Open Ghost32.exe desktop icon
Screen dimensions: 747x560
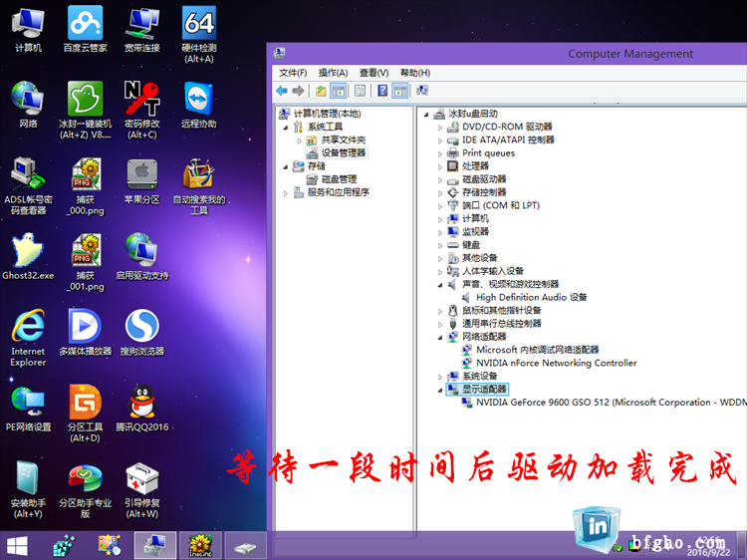[28, 256]
